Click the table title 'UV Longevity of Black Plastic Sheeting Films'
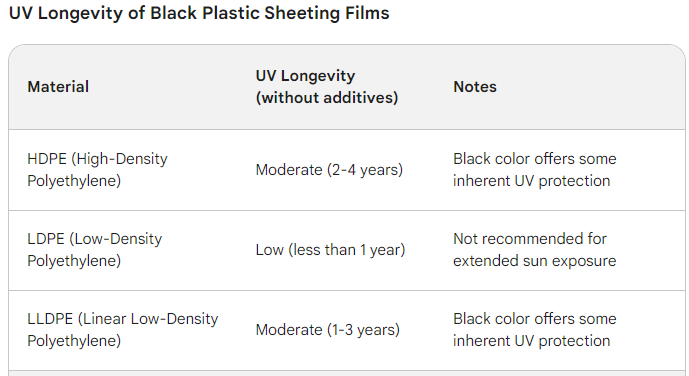 [199, 13]
